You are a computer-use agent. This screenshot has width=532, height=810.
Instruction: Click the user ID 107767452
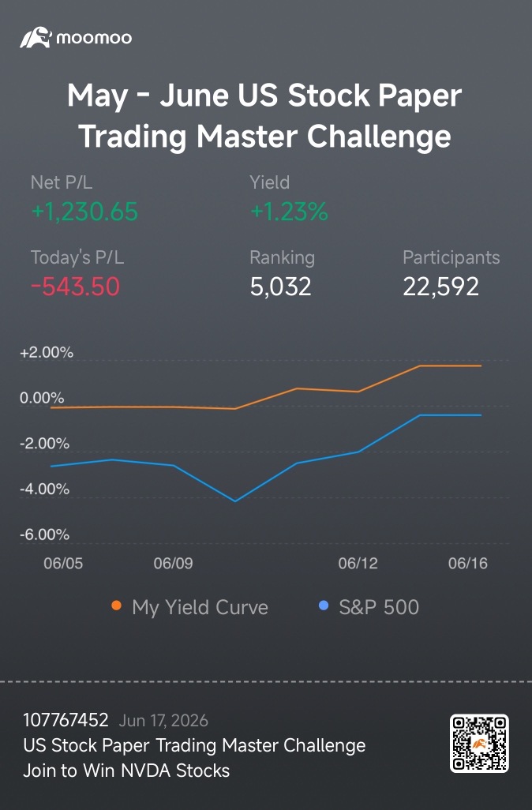pos(66,719)
